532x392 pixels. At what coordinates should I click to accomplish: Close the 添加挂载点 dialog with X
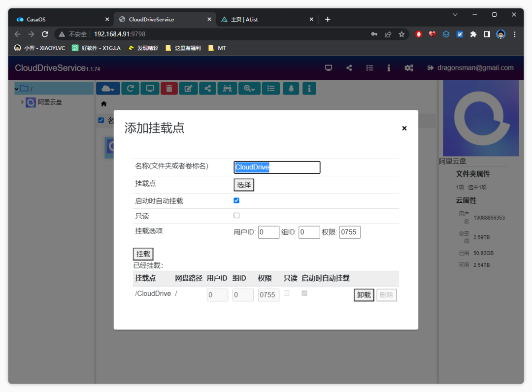click(x=404, y=128)
